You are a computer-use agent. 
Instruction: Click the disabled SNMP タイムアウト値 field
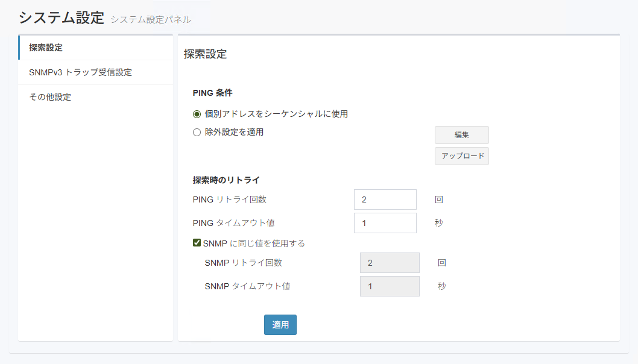click(x=389, y=286)
